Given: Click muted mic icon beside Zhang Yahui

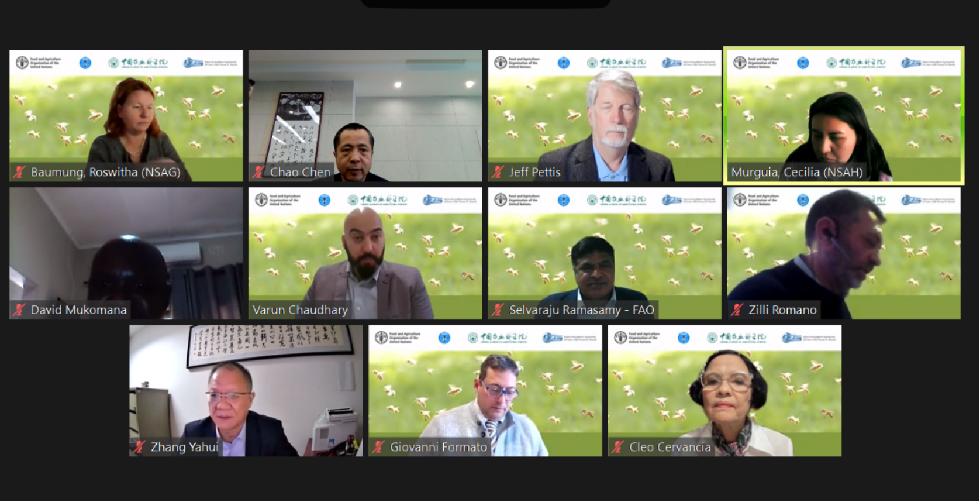Looking at the screenshot, I should 139,447.
